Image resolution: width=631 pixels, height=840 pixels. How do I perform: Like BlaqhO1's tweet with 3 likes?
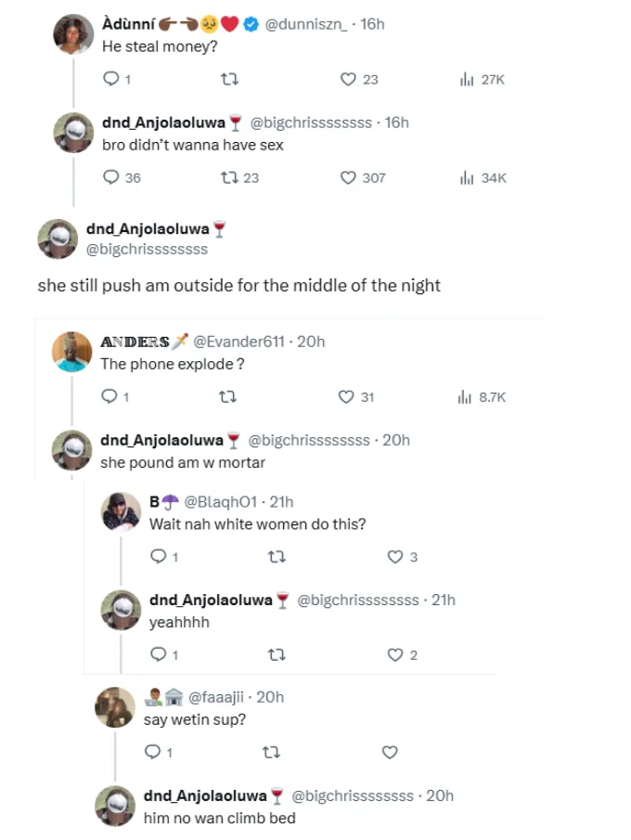pos(395,557)
